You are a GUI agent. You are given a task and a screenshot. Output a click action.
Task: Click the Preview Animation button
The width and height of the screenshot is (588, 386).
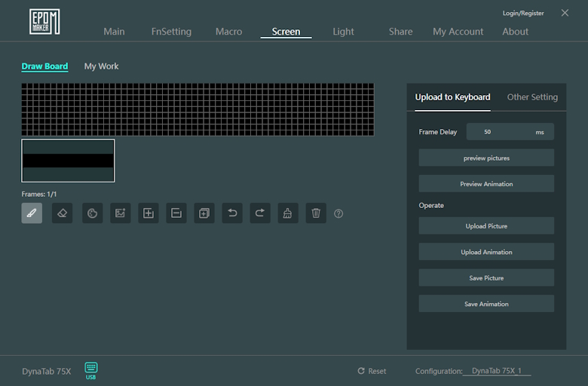point(486,184)
